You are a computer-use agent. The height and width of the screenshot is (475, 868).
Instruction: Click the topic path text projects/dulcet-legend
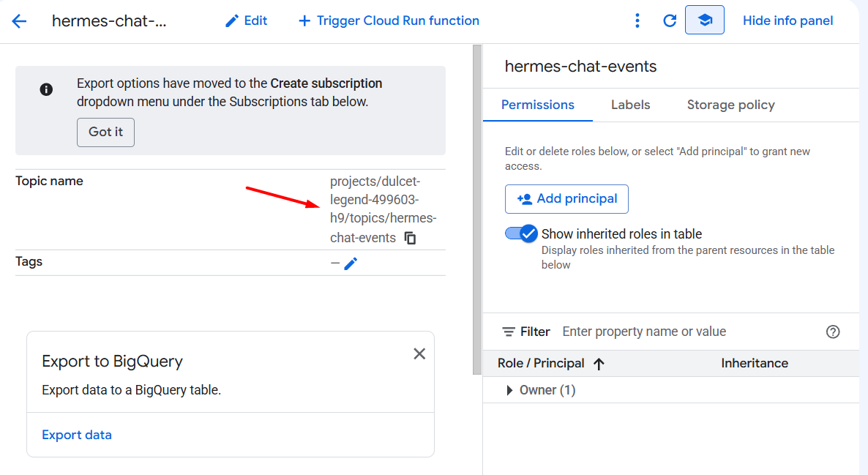click(x=383, y=209)
